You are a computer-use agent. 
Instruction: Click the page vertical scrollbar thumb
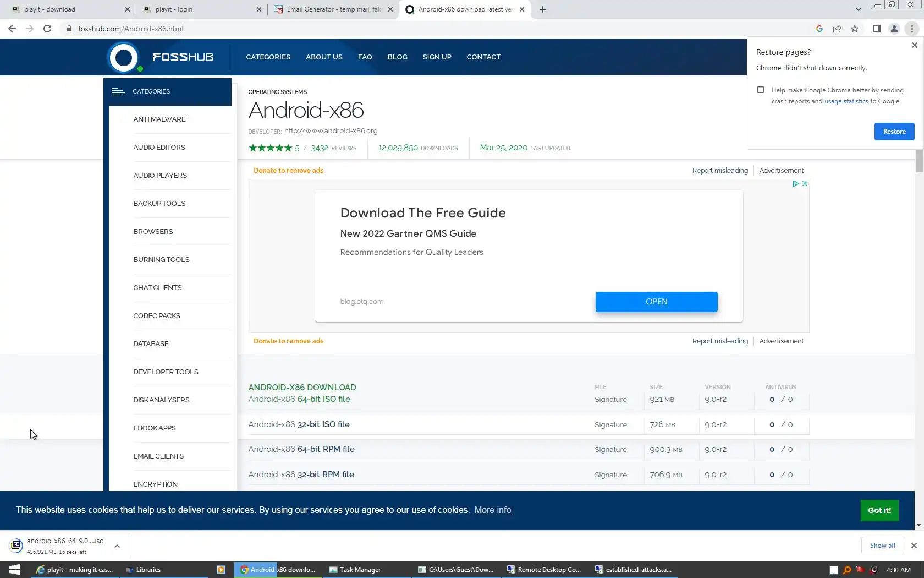click(x=919, y=161)
